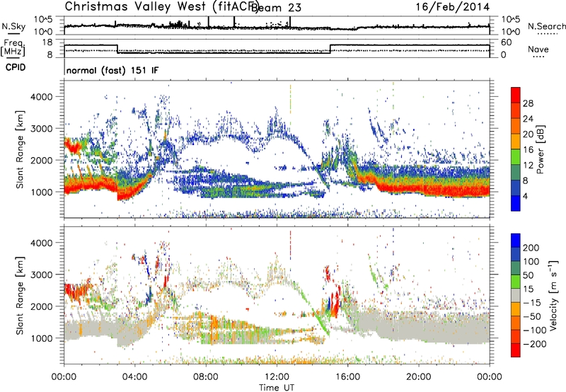This screenshot has height=392, width=566.
Task: Click the 'Christmas Valley West (fitACF)' title
Action: pos(161,7)
